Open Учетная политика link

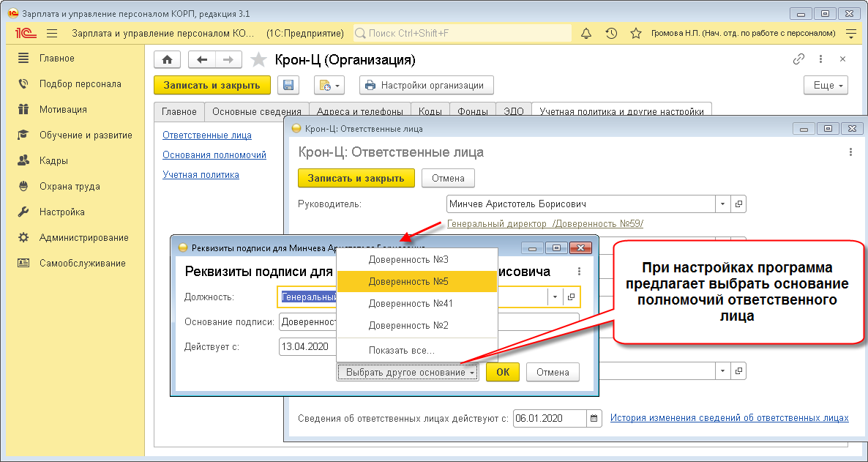[201, 174]
